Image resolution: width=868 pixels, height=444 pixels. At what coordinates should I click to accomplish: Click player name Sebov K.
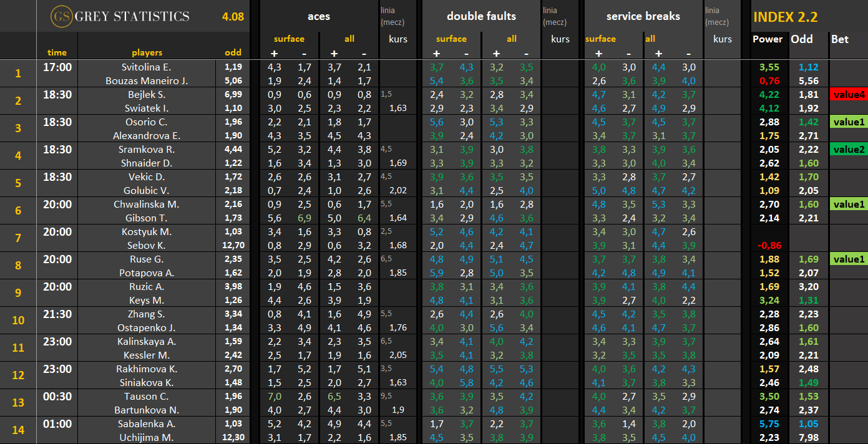[147, 245]
